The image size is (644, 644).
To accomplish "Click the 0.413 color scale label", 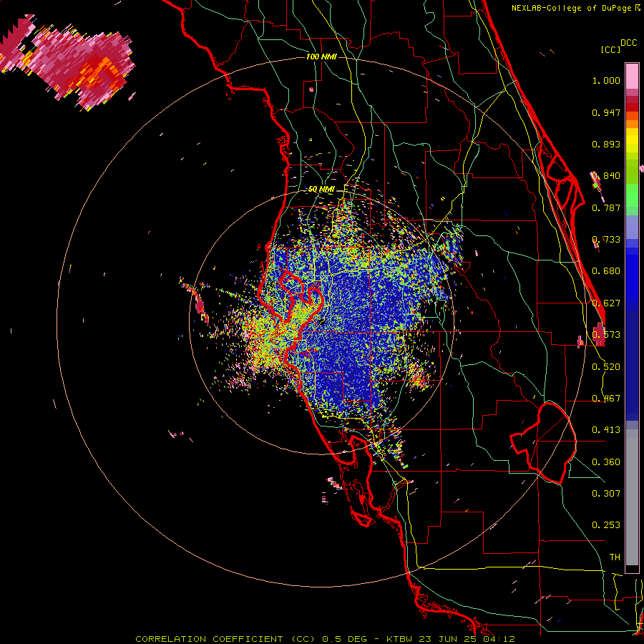I will coord(606,430).
